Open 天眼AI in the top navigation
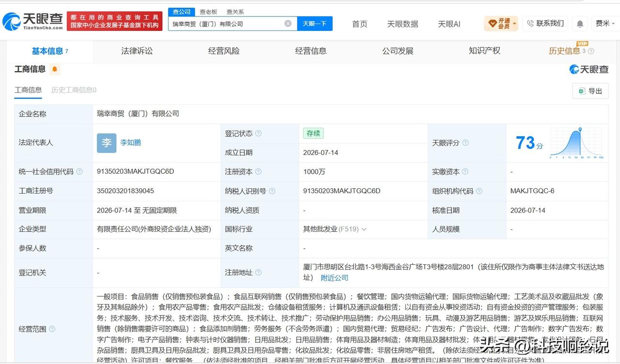The width and height of the screenshot is (620, 364). click(x=449, y=24)
